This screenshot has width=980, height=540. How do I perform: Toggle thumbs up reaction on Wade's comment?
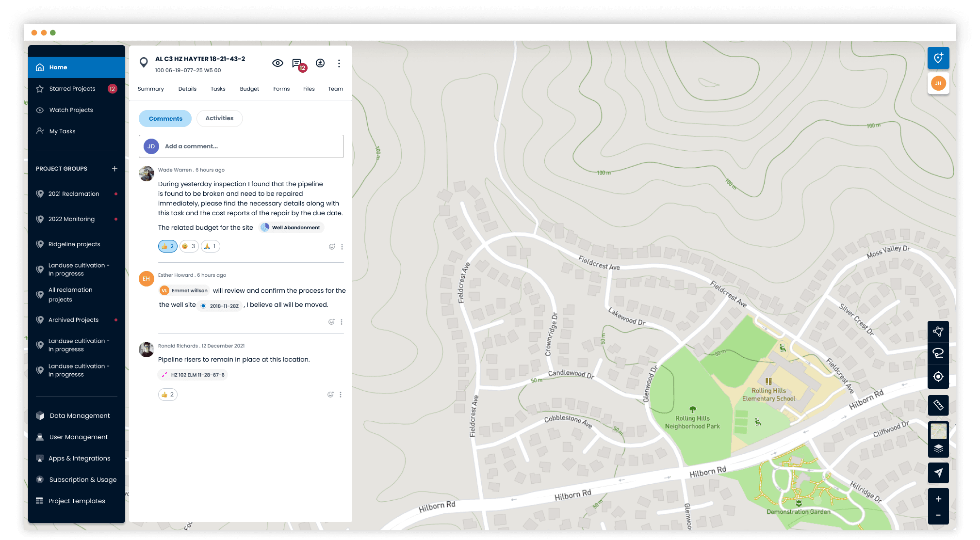point(167,246)
